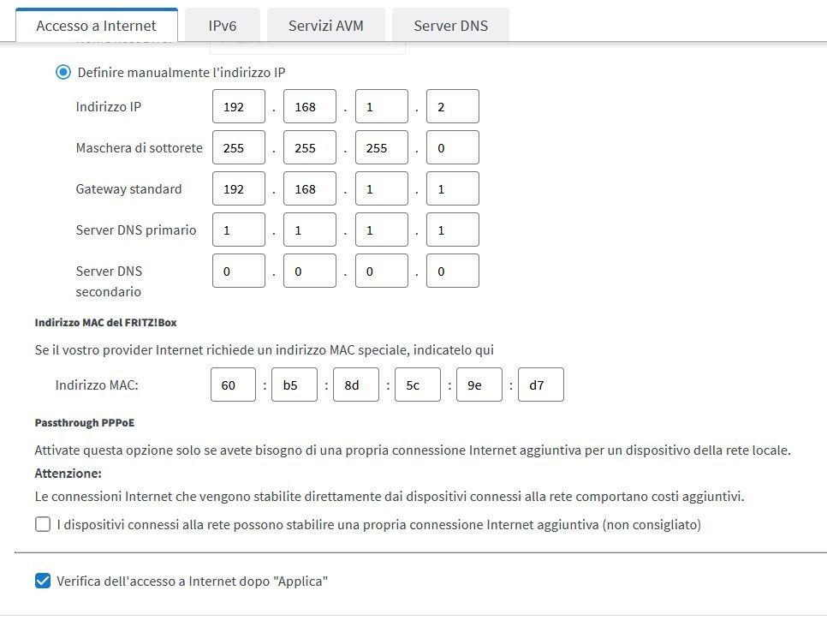Open the Server DNS tab

(450, 26)
